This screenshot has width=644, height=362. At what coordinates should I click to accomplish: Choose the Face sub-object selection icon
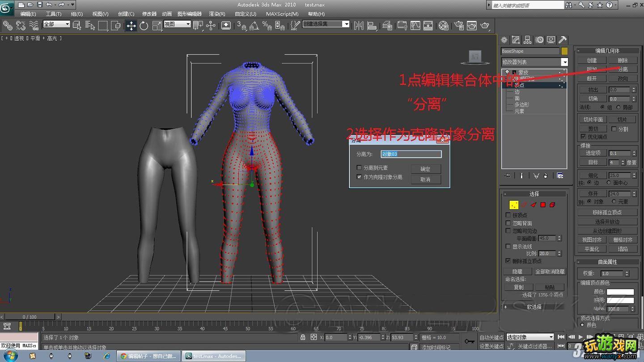click(534, 205)
